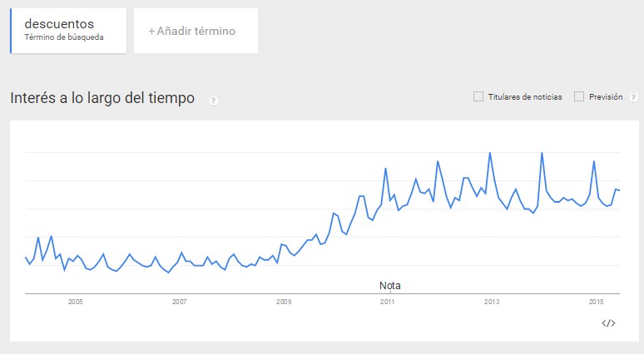
Task: Click the 'Titulares de noticias' label text
Action: (x=525, y=97)
